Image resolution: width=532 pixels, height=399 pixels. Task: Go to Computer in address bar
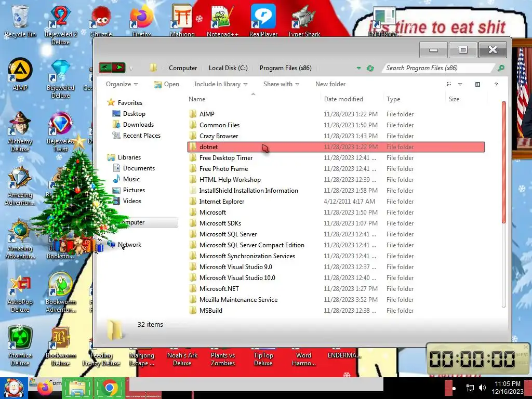pos(183,68)
